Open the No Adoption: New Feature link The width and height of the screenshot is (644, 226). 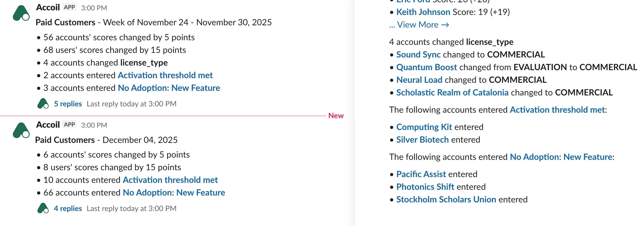click(169, 88)
